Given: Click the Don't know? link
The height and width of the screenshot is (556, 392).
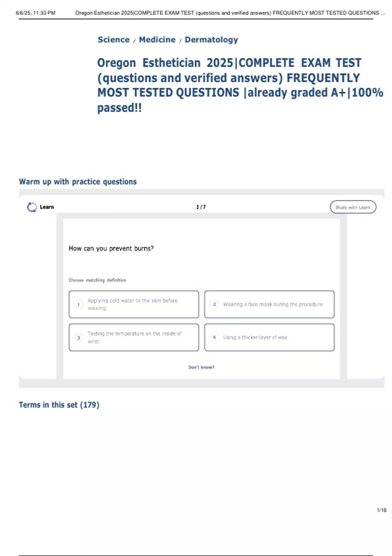Looking at the screenshot, I should coord(201,367).
